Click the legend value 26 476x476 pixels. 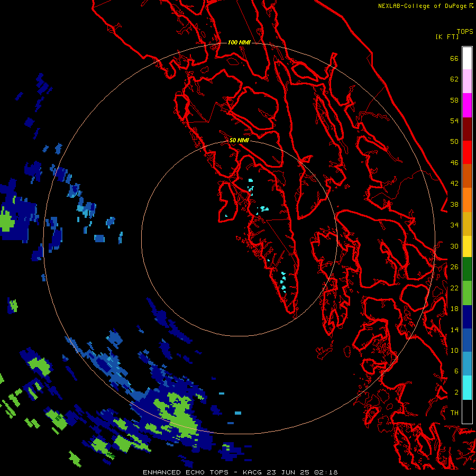click(x=454, y=267)
